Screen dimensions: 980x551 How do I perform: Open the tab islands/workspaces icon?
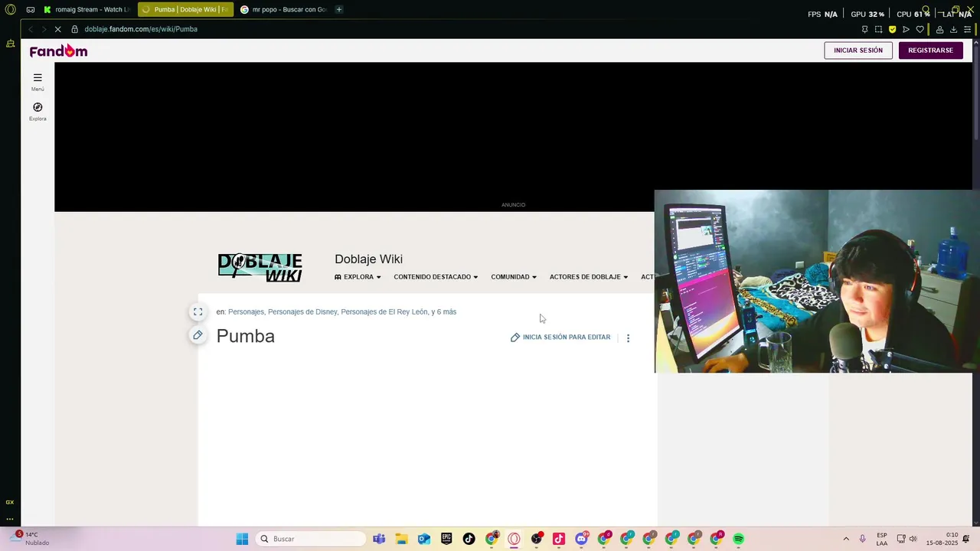30,10
